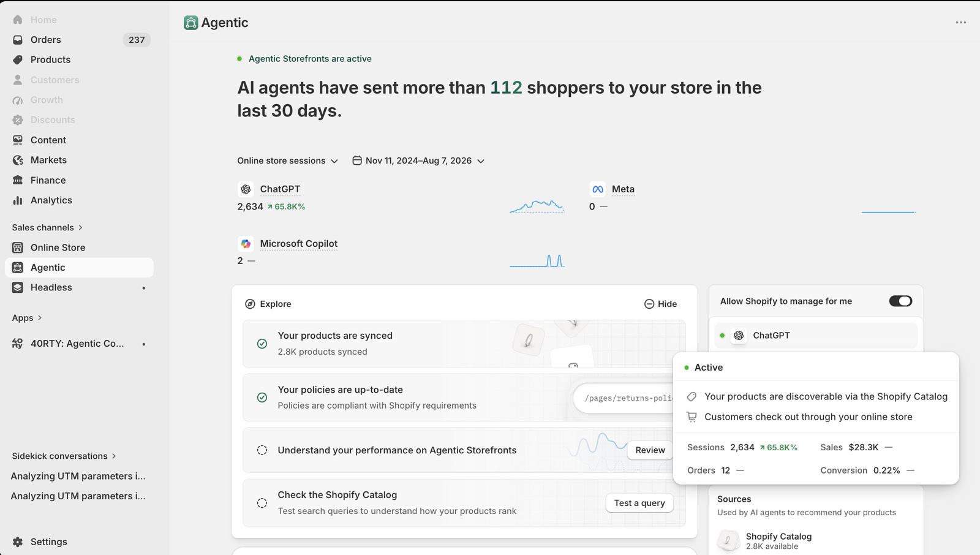Click the Active status label

coord(709,368)
